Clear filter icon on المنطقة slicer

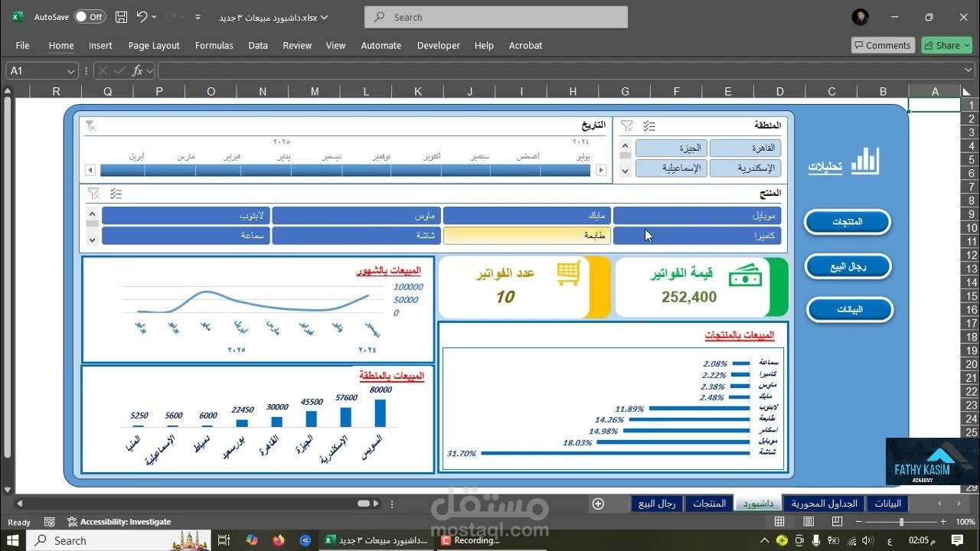pos(627,126)
